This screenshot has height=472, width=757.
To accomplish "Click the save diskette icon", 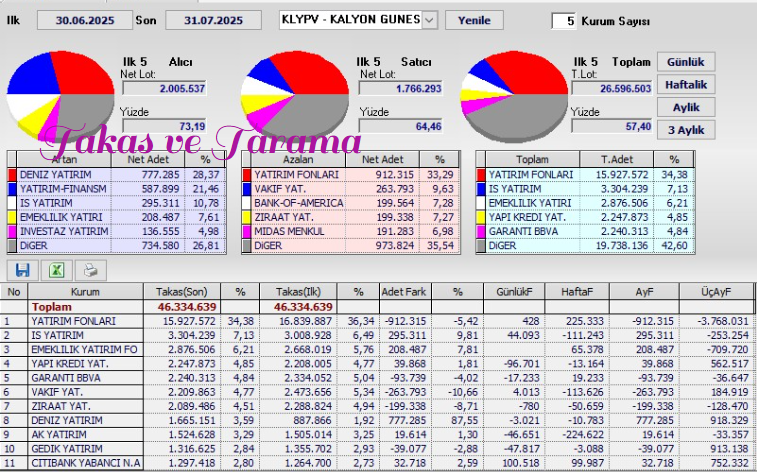I will point(23,270).
